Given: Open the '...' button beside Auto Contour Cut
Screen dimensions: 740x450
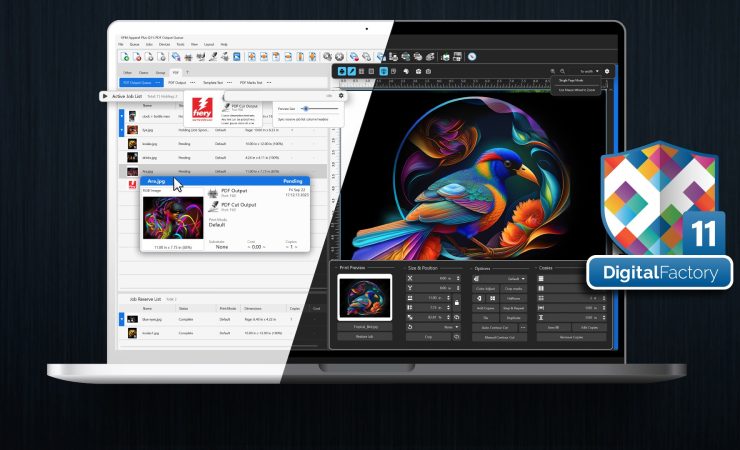Looking at the screenshot, I should pos(523,327).
